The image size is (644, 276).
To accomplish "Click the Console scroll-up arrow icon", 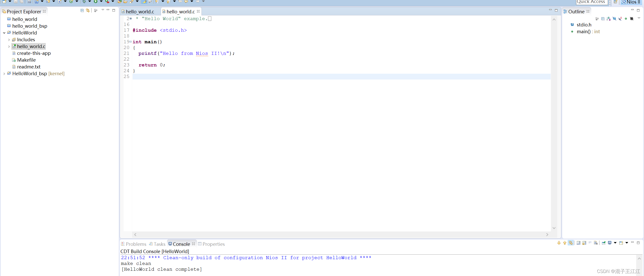I will (x=565, y=243).
